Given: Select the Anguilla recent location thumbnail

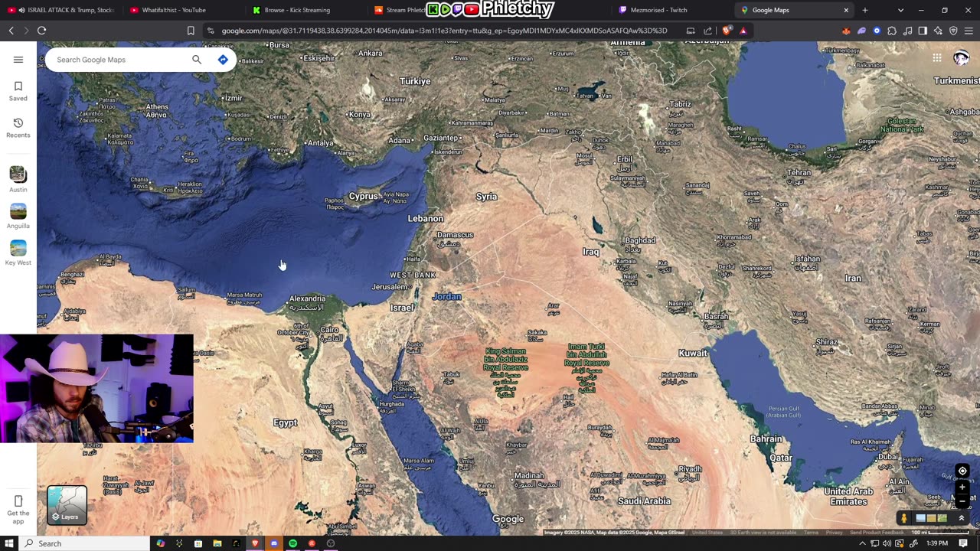Looking at the screenshot, I should (18, 211).
